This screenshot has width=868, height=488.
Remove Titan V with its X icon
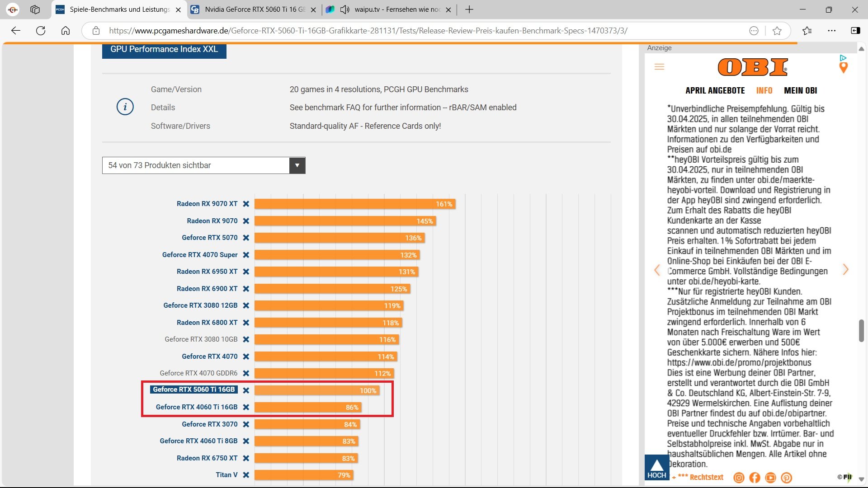246,475
